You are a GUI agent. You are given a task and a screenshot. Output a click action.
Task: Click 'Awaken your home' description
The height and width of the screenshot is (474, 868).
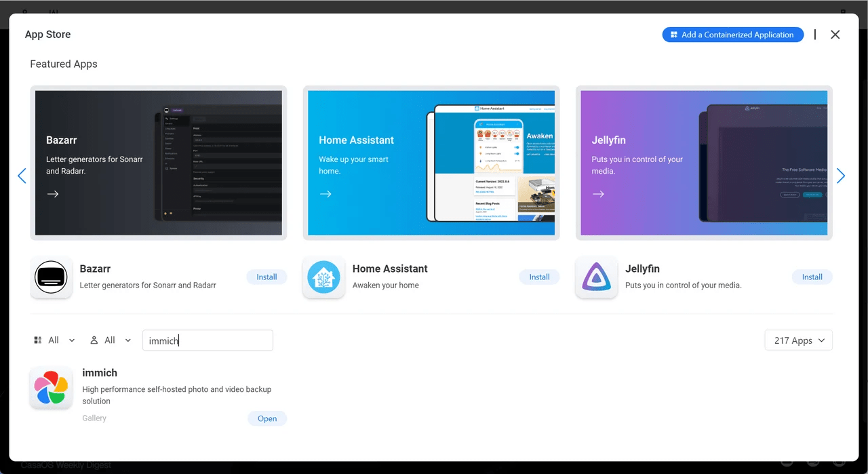point(386,285)
